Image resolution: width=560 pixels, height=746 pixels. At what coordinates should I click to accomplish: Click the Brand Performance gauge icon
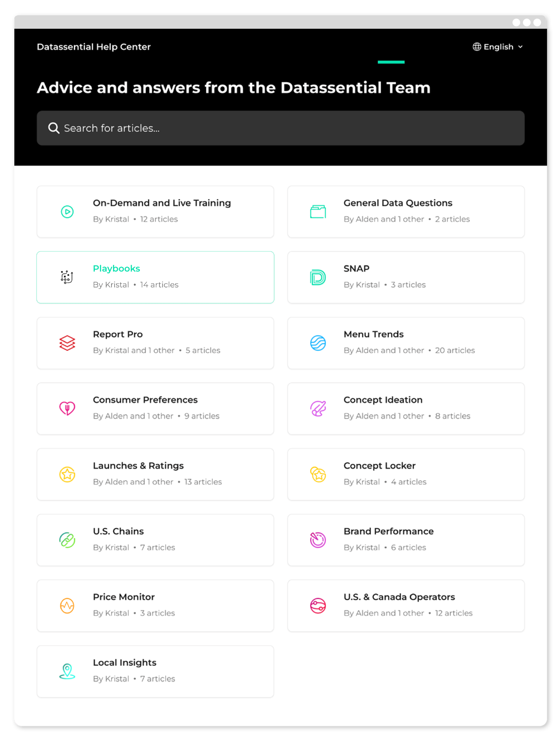[x=318, y=540]
